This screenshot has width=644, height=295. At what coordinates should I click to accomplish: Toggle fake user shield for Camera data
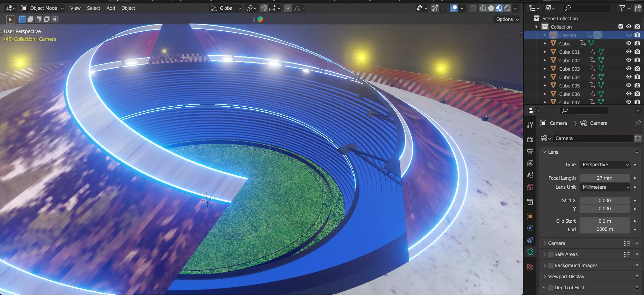pos(638,138)
